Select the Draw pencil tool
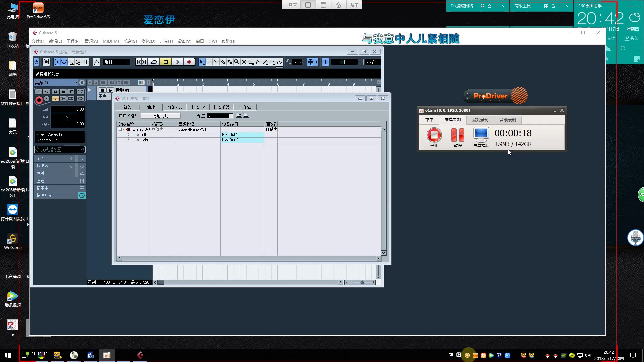The width and height of the screenshot is (644, 362). 257,62
